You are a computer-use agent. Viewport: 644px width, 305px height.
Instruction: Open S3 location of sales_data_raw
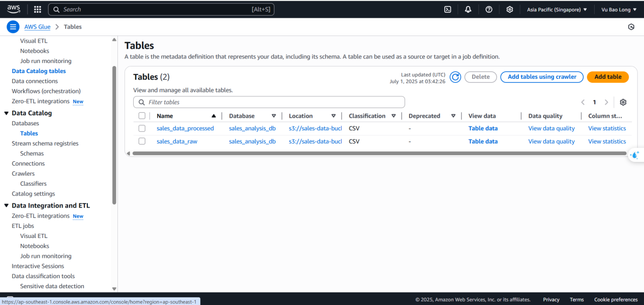tap(315, 142)
